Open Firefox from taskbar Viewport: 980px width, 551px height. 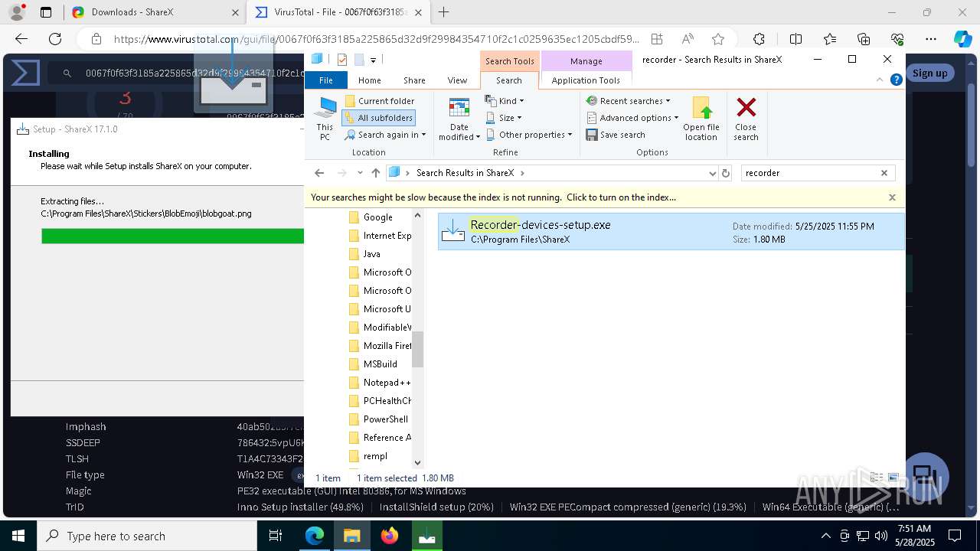pyautogui.click(x=390, y=536)
